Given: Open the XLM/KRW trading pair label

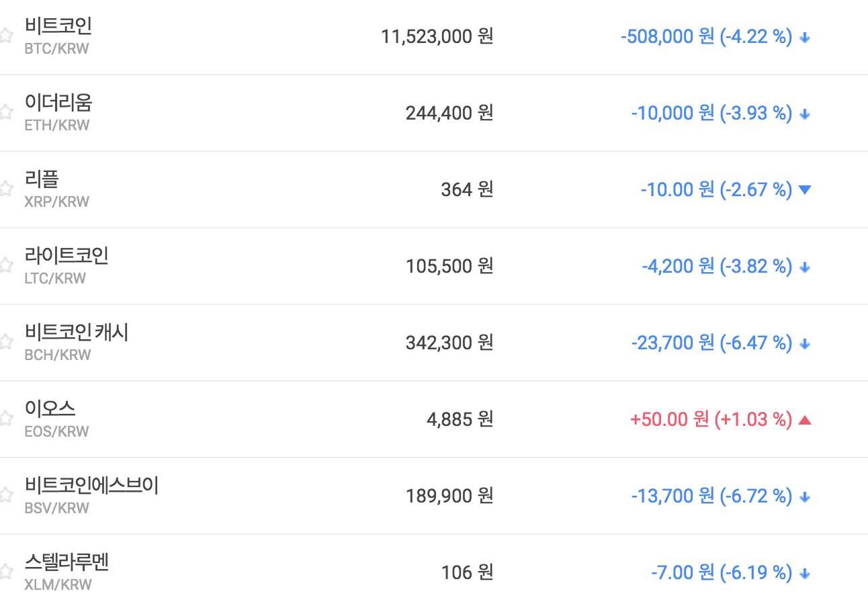Looking at the screenshot, I should click(x=58, y=584).
